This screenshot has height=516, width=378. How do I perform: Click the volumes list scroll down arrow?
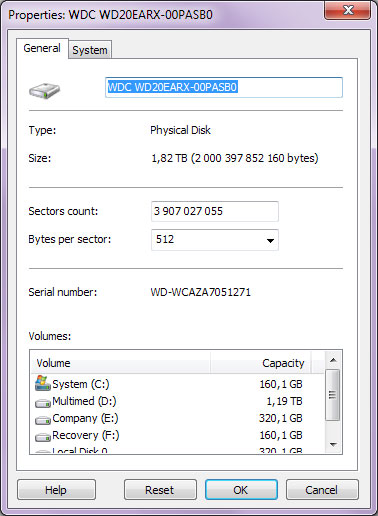tap(333, 444)
